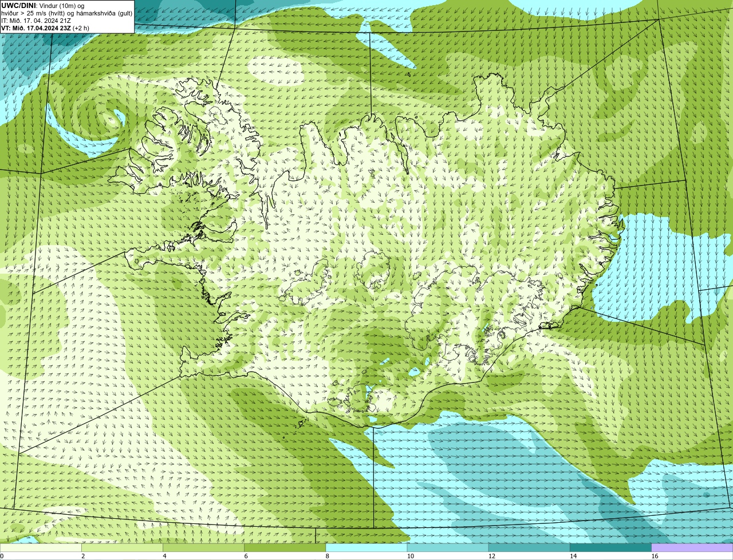The width and height of the screenshot is (733, 560).
Task: Click the pale yellow 0–2 m/s legend swatch
Action: 41,547
